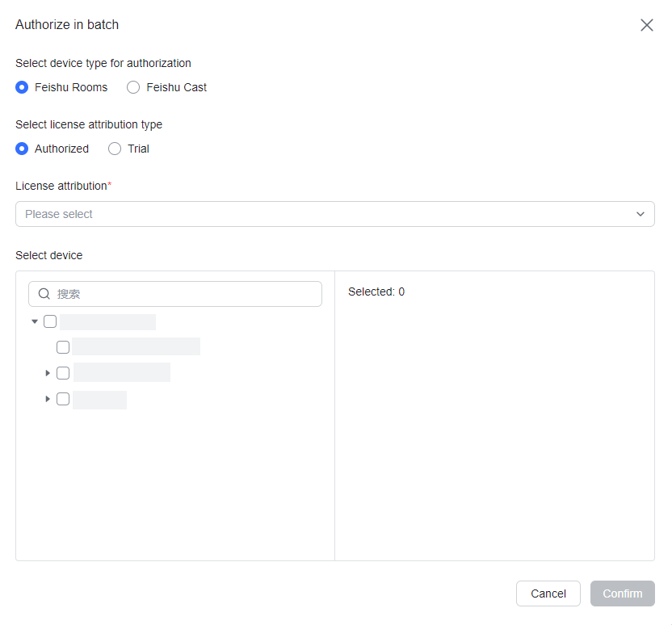Select the Feishu Cast device type
672x625 pixels.
coord(133,87)
